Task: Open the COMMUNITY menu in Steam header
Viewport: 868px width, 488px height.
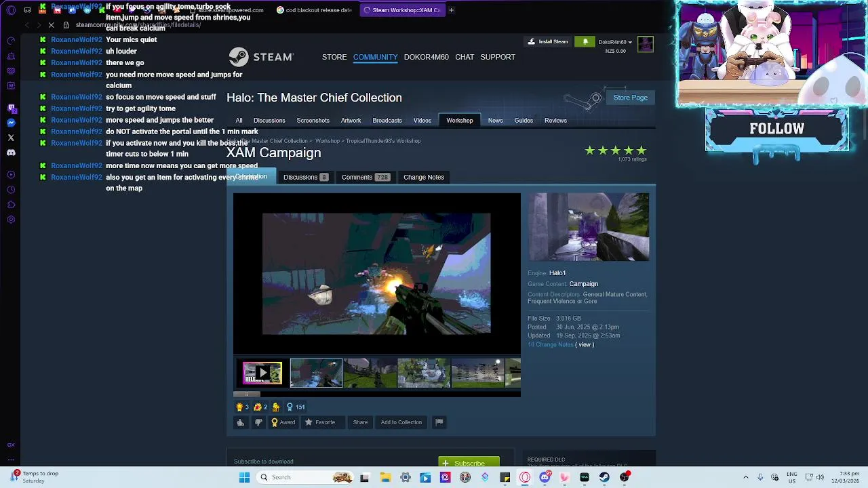Action: (x=375, y=57)
